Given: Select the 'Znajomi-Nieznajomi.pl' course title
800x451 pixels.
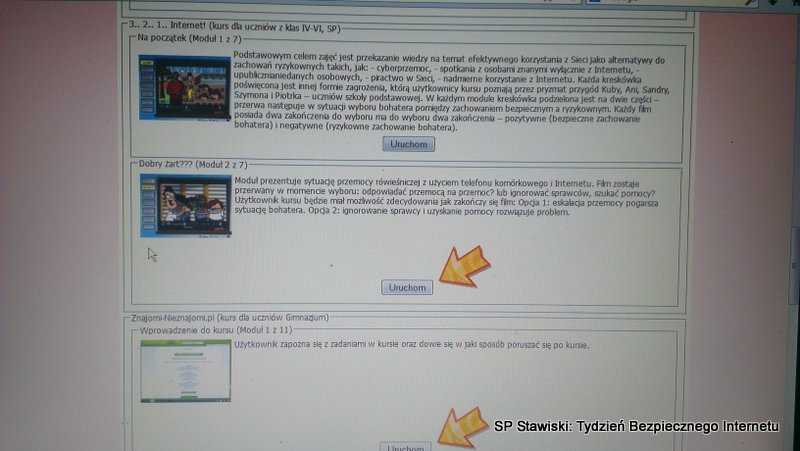Looking at the screenshot, I should tap(230, 318).
